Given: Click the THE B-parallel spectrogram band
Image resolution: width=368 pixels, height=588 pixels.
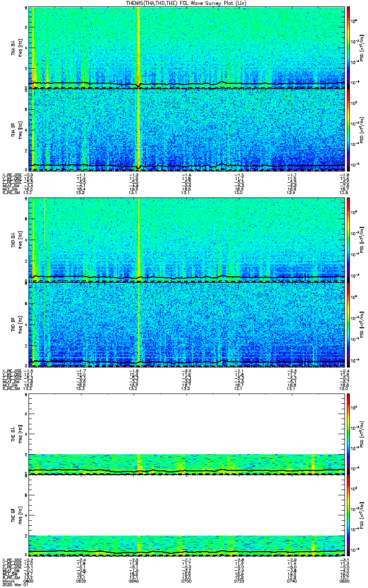Looking at the screenshot, I should click(186, 546).
